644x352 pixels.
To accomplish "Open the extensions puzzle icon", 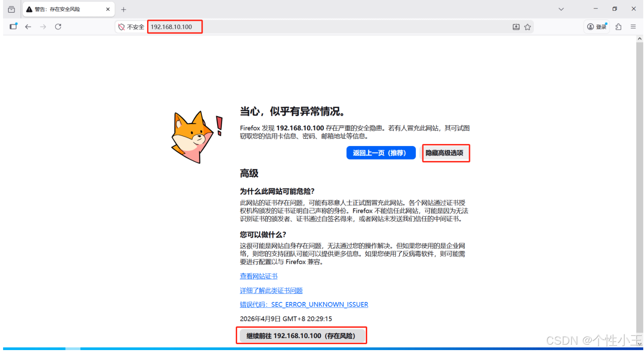I will coord(618,27).
